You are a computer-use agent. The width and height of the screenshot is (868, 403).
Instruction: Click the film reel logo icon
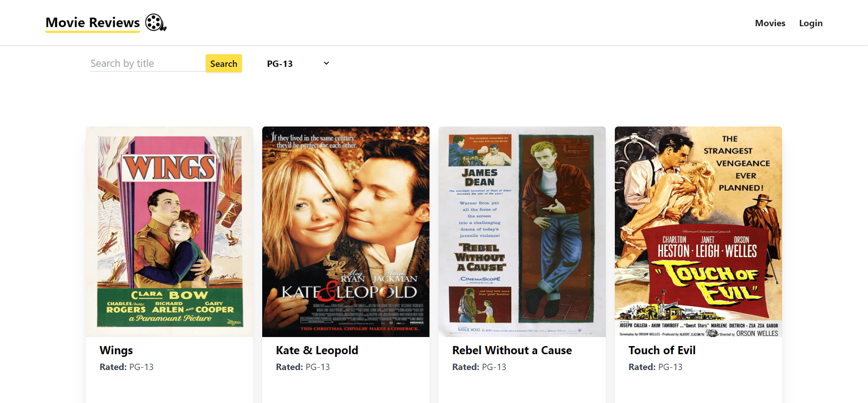(156, 23)
